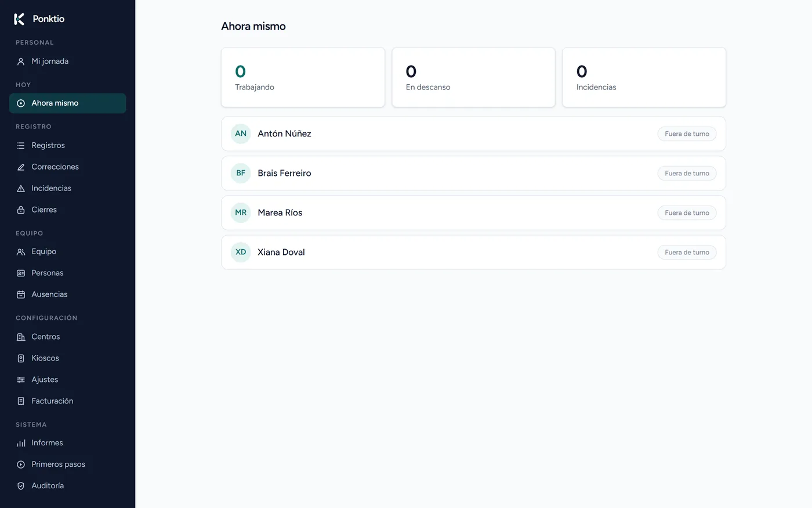Go to Facturación in sidebar
The image size is (812, 508).
click(x=67, y=402)
